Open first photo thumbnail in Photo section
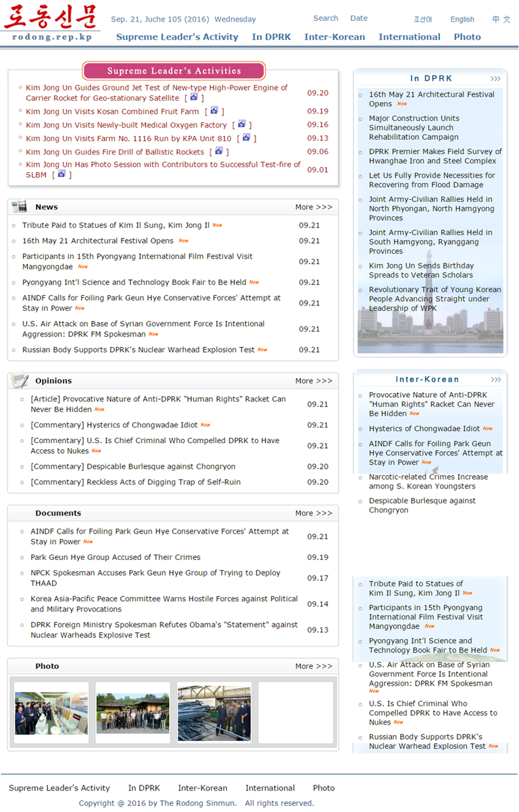 (x=51, y=713)
